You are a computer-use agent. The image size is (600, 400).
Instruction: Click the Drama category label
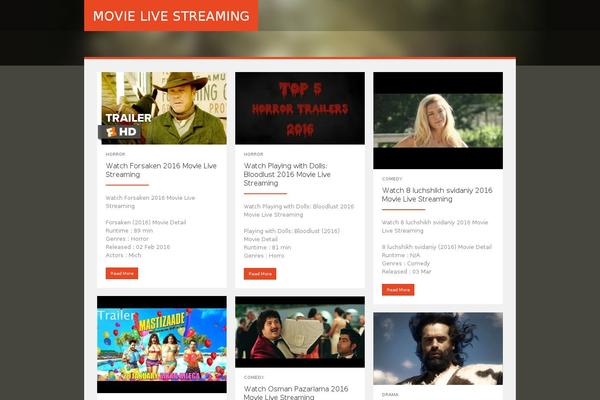point(390,395)
